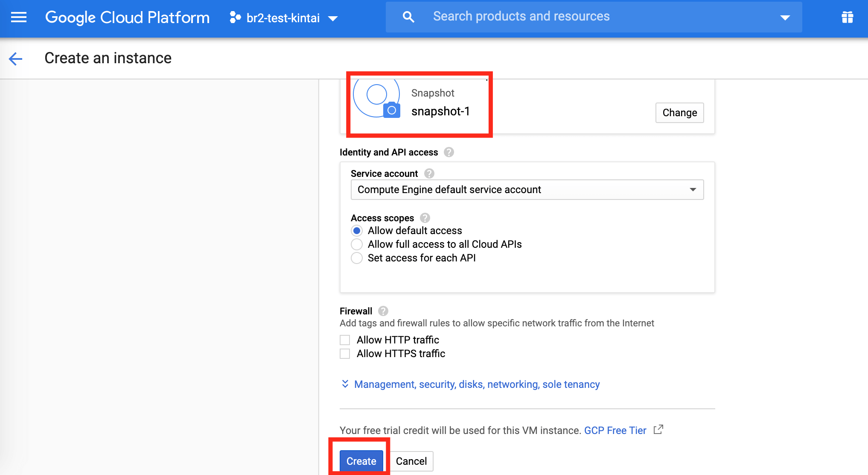
Task: Open help icon next to Service account
Action: [429, 173]
